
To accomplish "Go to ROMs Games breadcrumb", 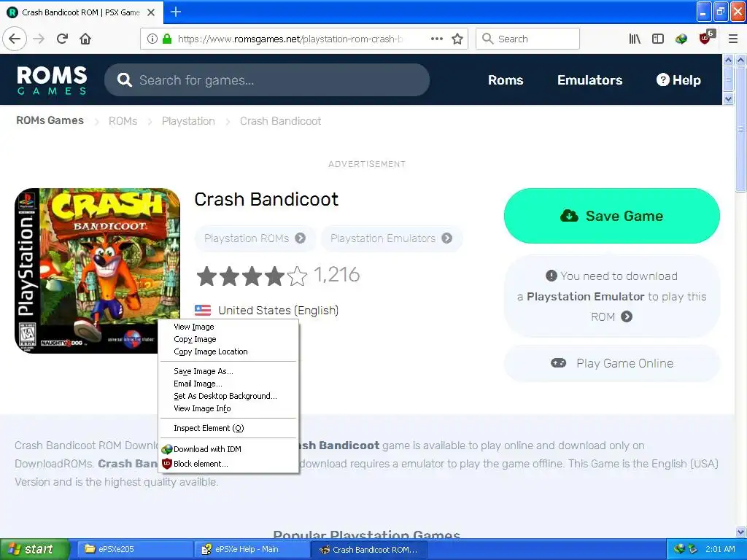I will [50, 120].
